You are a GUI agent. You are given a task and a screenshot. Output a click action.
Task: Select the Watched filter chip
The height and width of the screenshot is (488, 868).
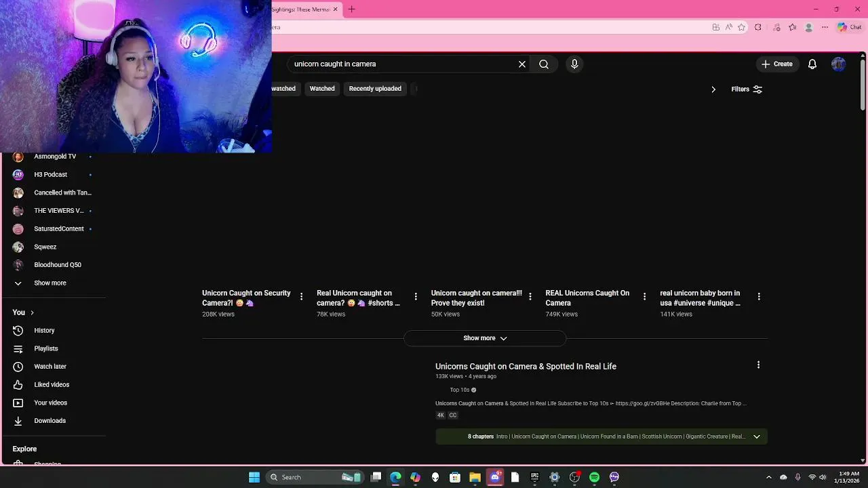(x=322, y=89)
